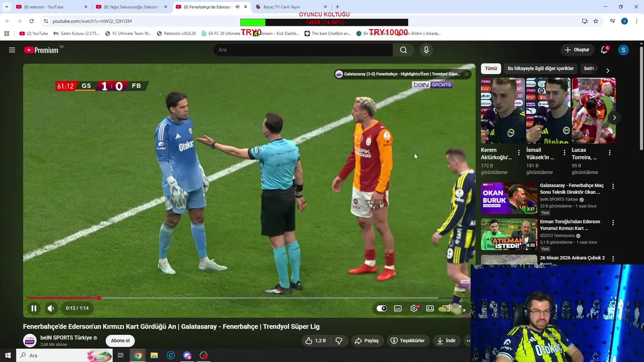Seek using the red video progress bar
This screenshot has width=644, height=362.
249,298
